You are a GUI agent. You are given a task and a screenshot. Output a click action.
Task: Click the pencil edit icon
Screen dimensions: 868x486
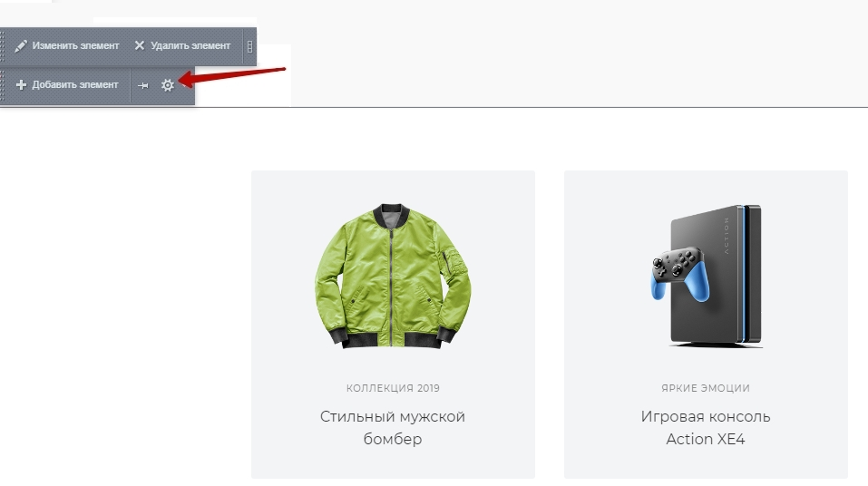click(x=21, y=46)
